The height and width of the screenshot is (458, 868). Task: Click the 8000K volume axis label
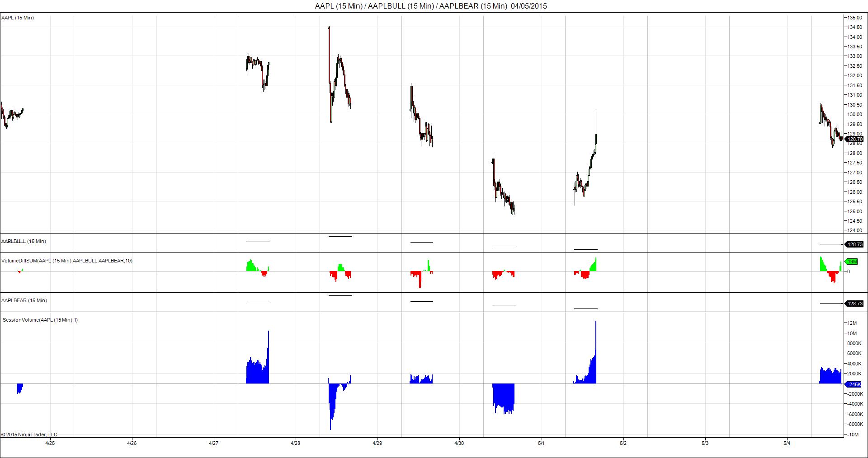click(x=854, y=343)
